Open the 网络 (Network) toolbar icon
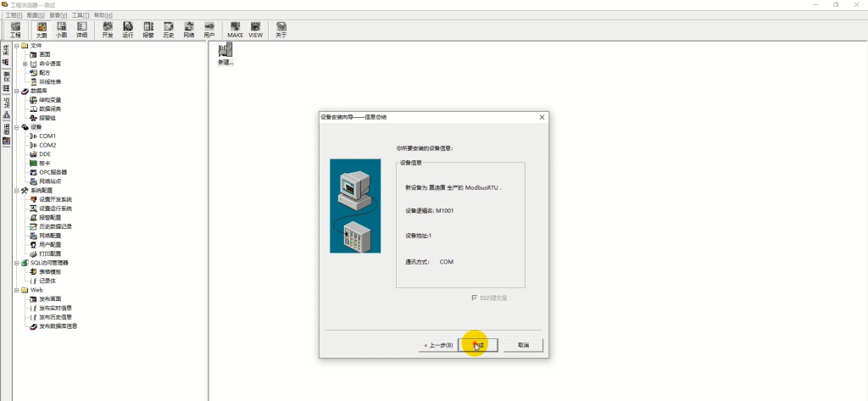This screenshot has height=401, width=868. (x=188, y=30)
